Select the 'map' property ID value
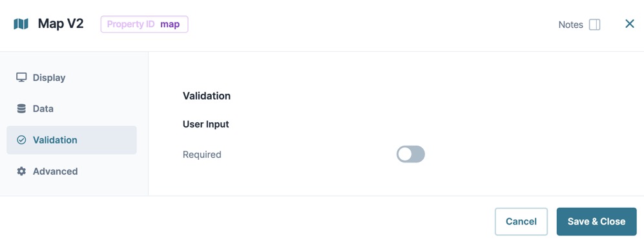This screenshot has height=242, width=644. [170, 25]
